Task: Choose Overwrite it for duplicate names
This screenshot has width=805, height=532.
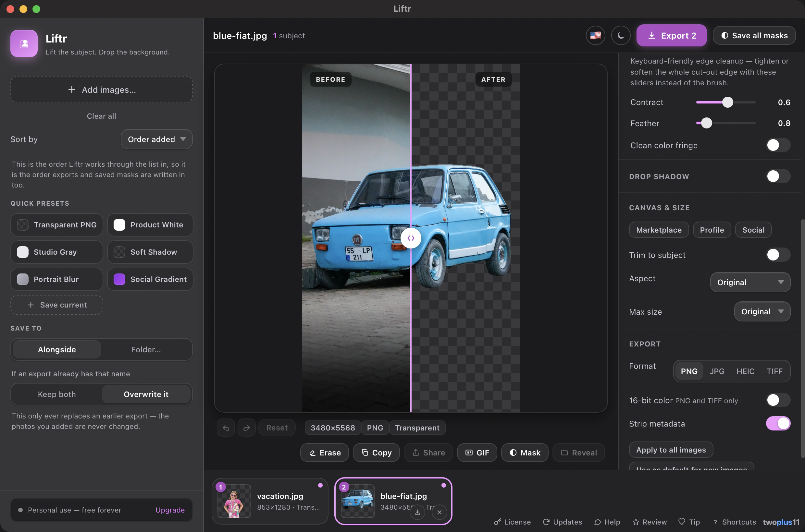Action: tap(146, 394)
